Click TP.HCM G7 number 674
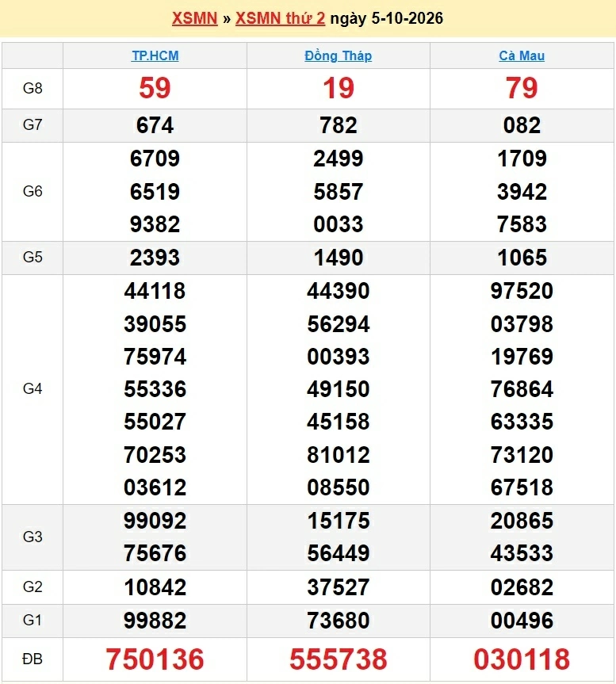616x684 pixels. click(x=155, y=125)
